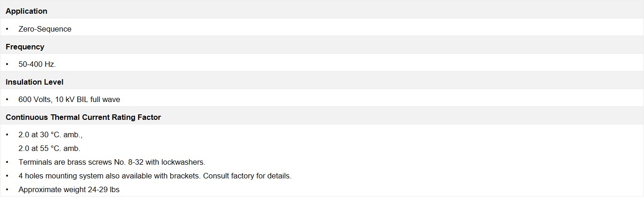Select the 50-400 Hz. value
The height and width of the screenshot is (199, 644).
click(37, 65)
